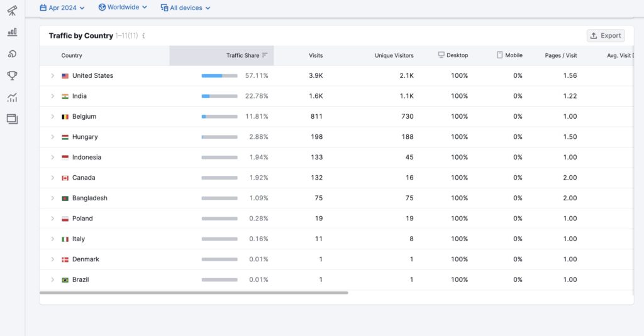Click info icon beside Traffic by Country
Viewport: 644px width, 336px height.
click(143, 36)
